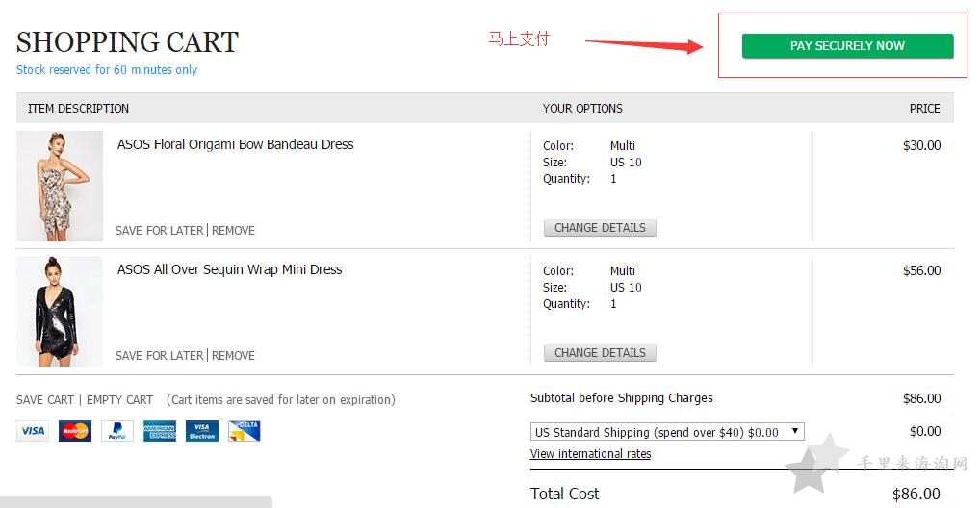
Task: Click the Visa Electron payment icon
Action: tap(202, 430)
